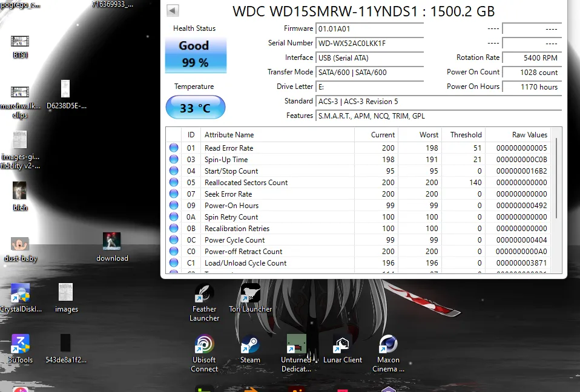The width and height of the screenshot is (580, 392).
Task: Click the ID column header
Action: 191,135
